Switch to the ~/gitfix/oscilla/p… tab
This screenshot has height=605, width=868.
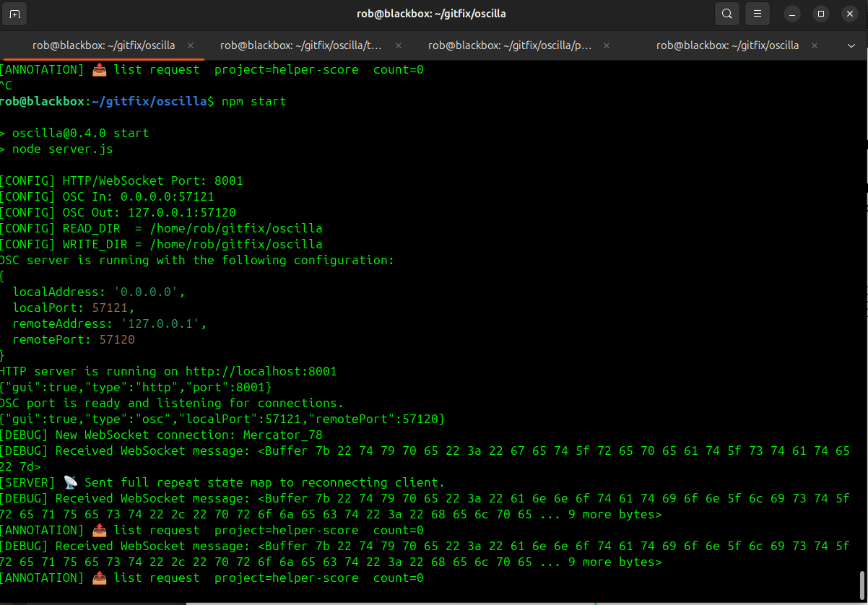pos(510,45)
